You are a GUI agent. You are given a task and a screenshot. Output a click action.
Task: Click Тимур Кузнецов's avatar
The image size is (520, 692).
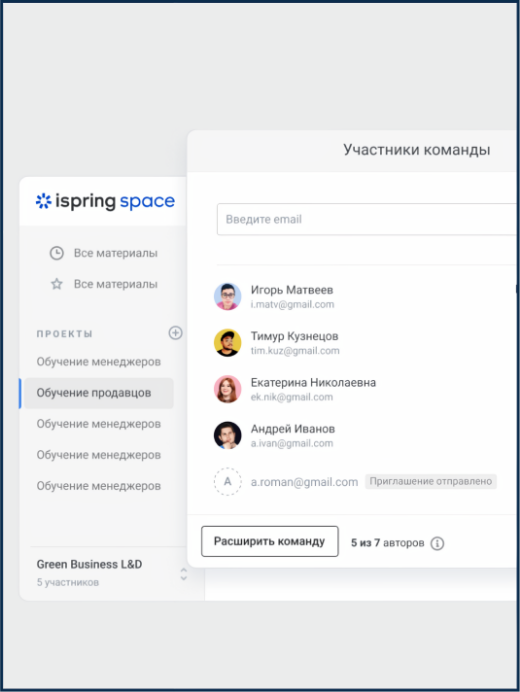point(228,343)
